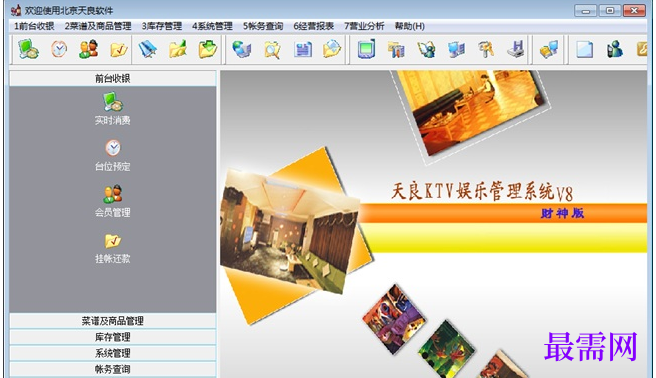Click the two-people toolbar icon
The image size is (656, 378).
[x=89, y=49]
